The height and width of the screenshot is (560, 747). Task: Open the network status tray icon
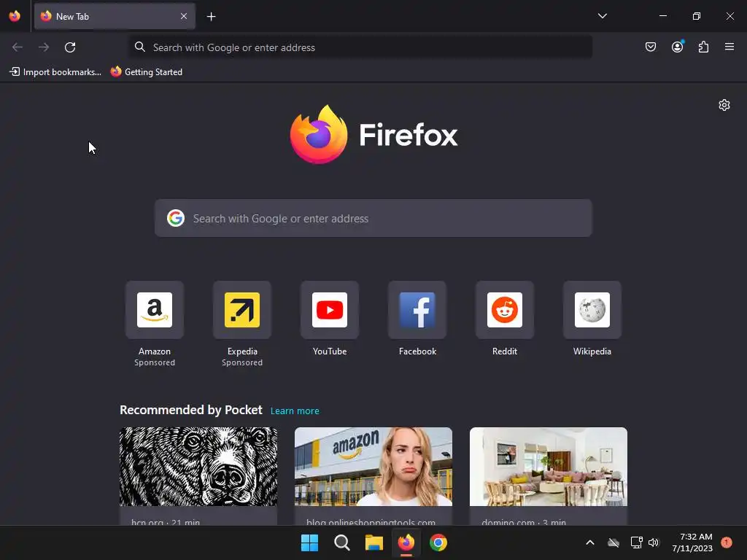tap(636, 542)
